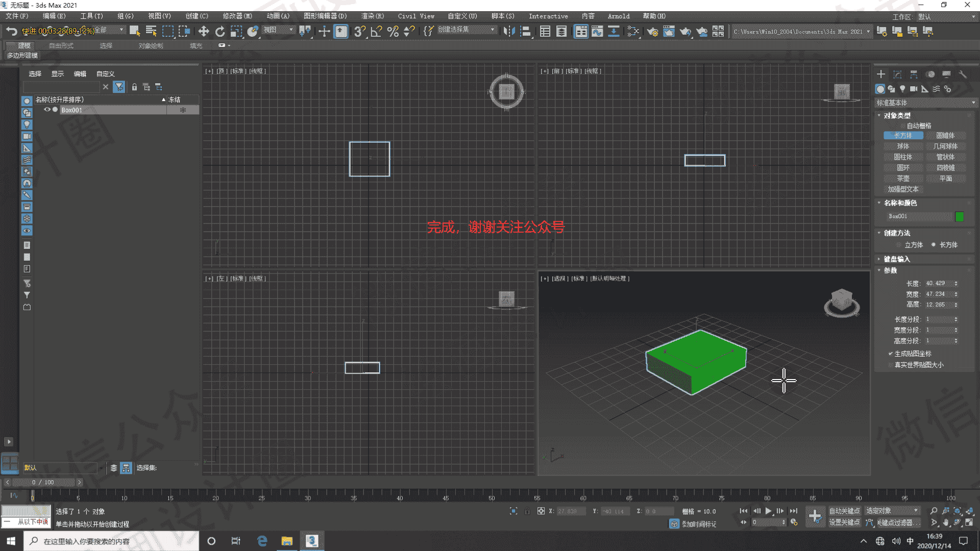Toggle 真实世界贴图大小 checkbox
Viewport: 980px width, 551px height.
point(890,365)
